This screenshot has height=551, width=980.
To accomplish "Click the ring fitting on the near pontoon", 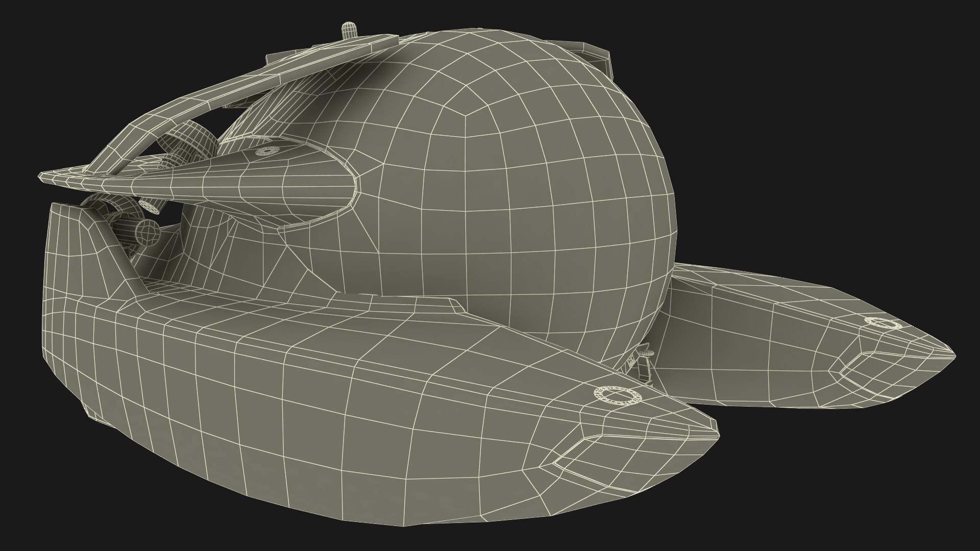I will point(618,396).
